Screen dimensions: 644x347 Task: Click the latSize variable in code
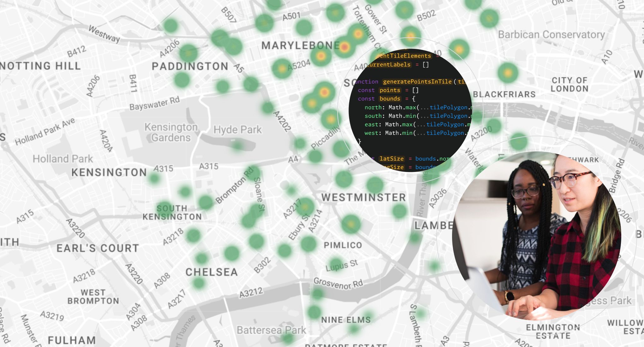[391, 159]
